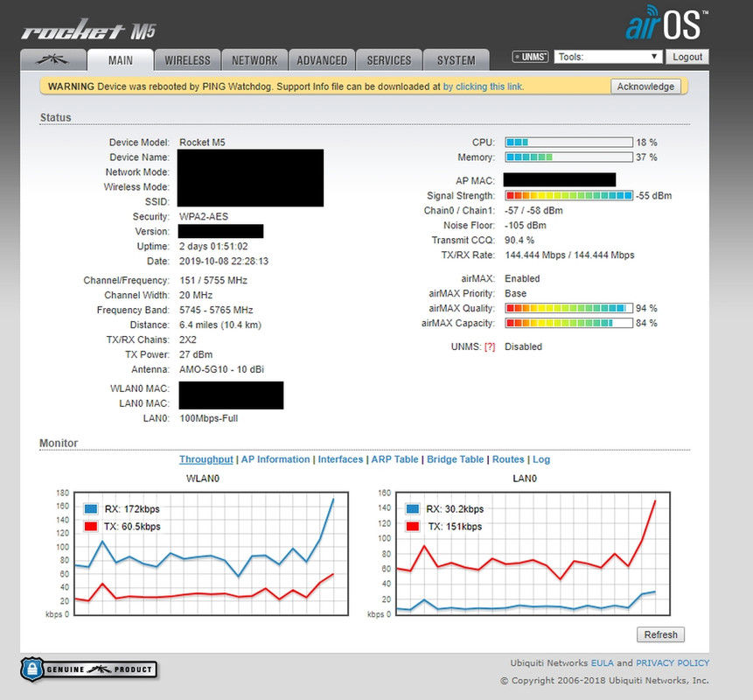The height and width of the screenshot is (700, 753).
Task: Click the red TX legend swatch in LAN0
Action: 413,526
